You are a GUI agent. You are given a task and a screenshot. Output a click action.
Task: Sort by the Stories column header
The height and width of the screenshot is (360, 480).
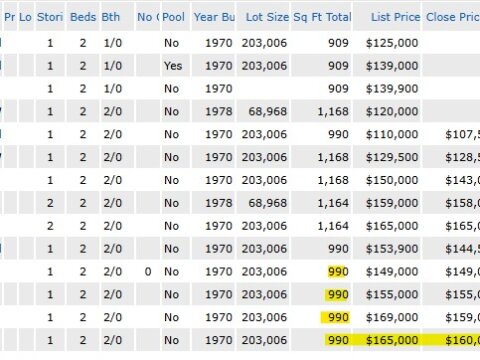(x=50, y=17)
